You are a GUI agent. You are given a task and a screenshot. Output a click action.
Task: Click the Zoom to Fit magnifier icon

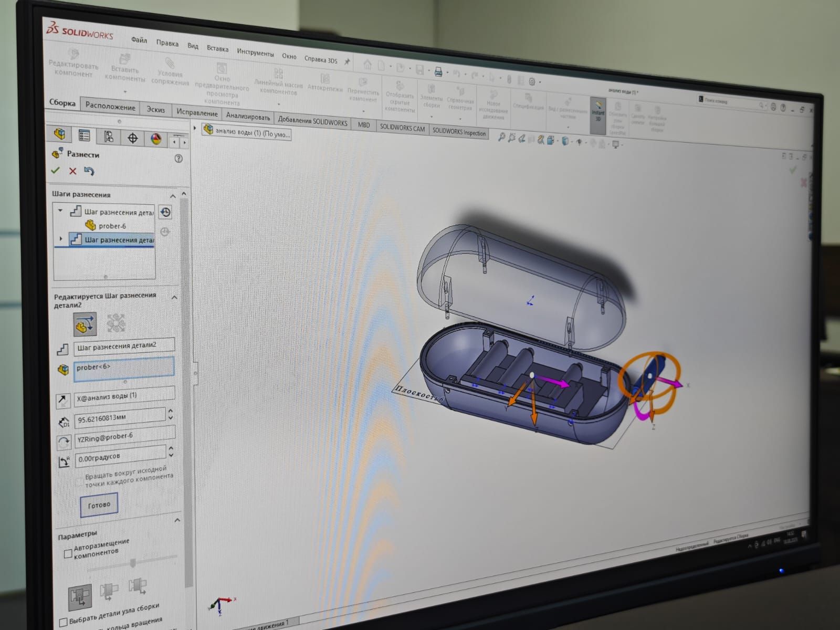point(501,138)
